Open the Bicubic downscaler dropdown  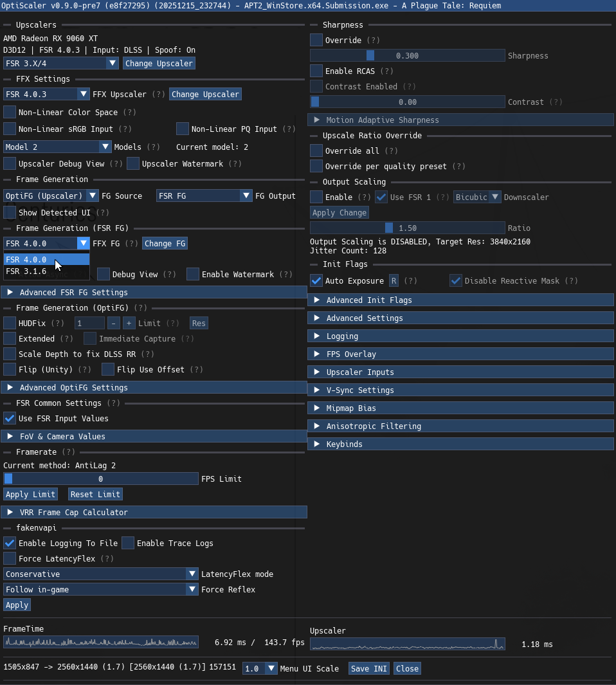(477, 197)
